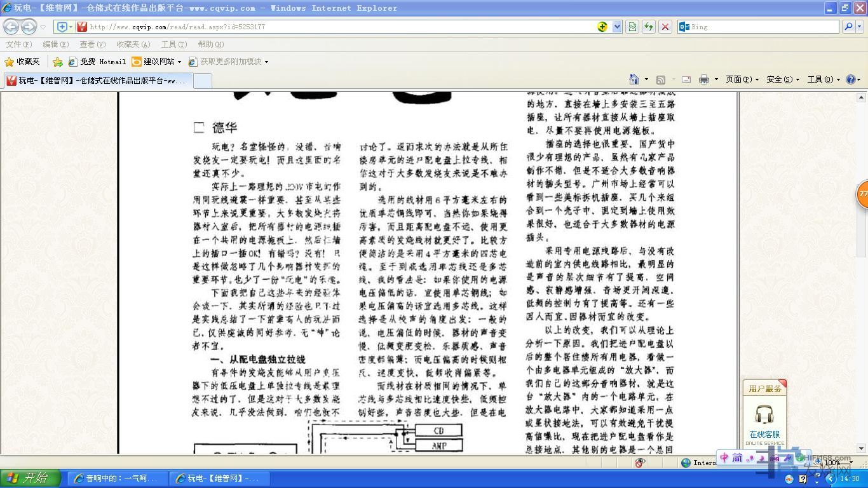The width and height of the screenshot is (868, 488).
Task: Click the Bing search magnifier button
Action: (x=848, y=27)
